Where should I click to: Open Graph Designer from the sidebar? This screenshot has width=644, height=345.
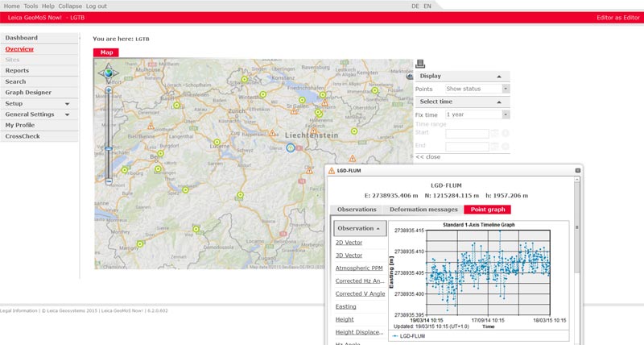pyautogui.click(x=28, y=93)
